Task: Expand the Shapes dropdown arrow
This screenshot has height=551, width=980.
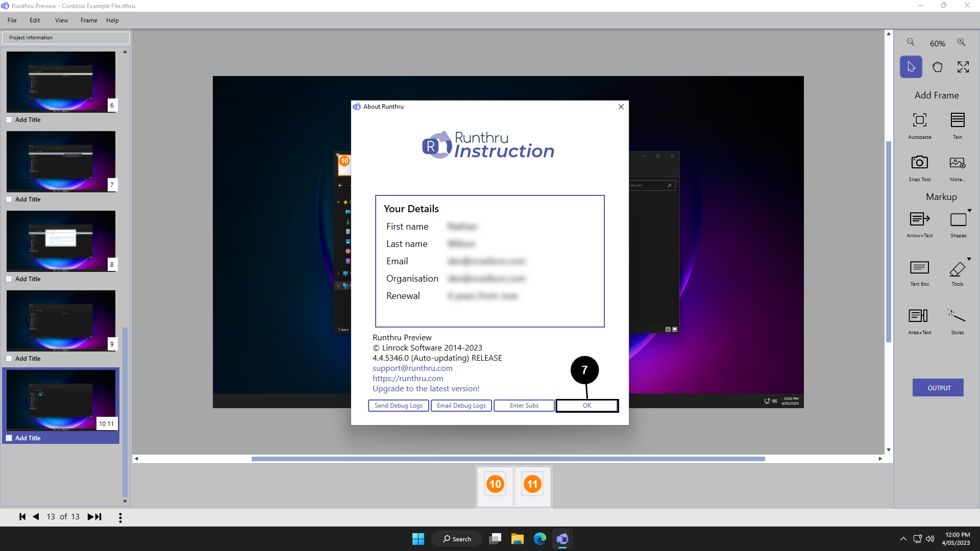Action: click(969, 211)
